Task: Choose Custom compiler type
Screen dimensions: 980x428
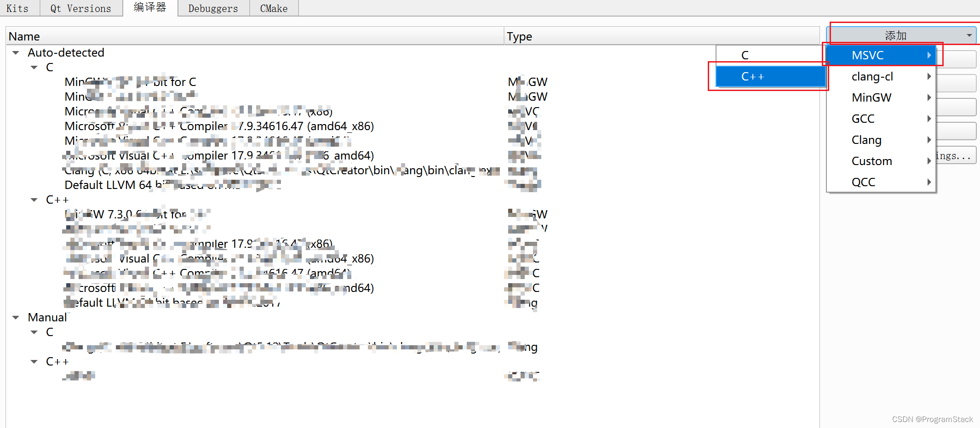Action: (x=872, y=160)
